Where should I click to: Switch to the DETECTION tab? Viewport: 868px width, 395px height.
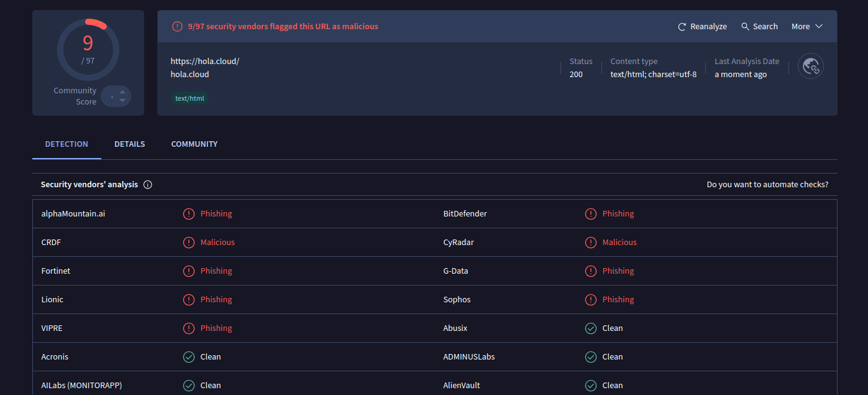66,144
